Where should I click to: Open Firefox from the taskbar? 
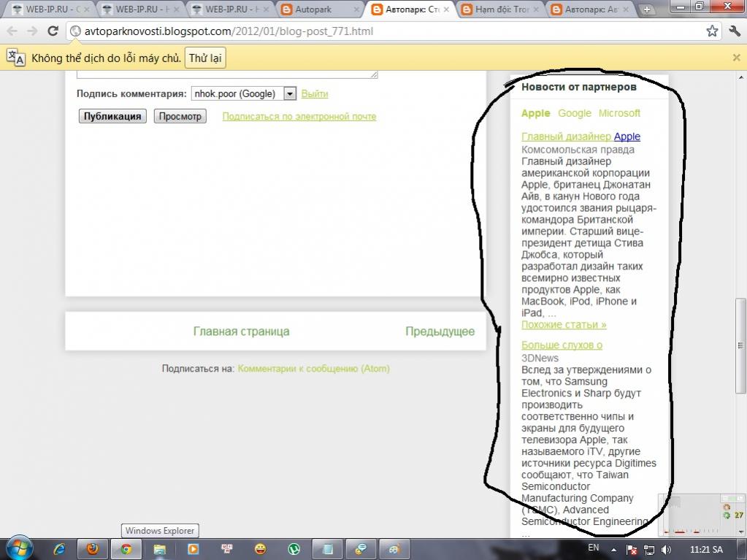point(92,549)
